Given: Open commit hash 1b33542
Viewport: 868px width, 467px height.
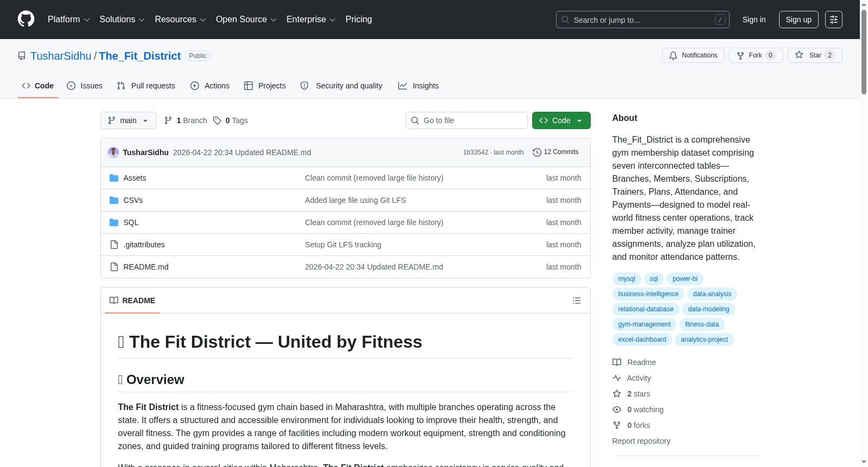Looking at the screenshot, I should 475,152.
